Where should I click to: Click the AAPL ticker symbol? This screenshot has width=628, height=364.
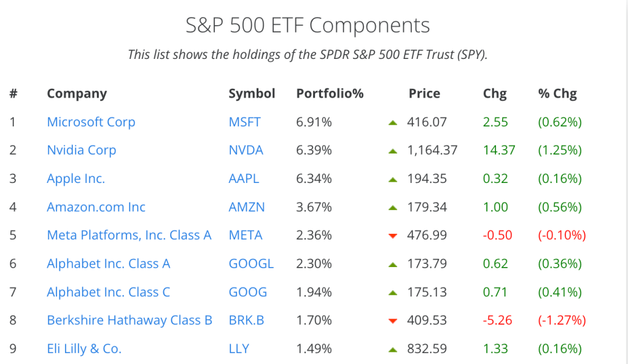(244, 179)
